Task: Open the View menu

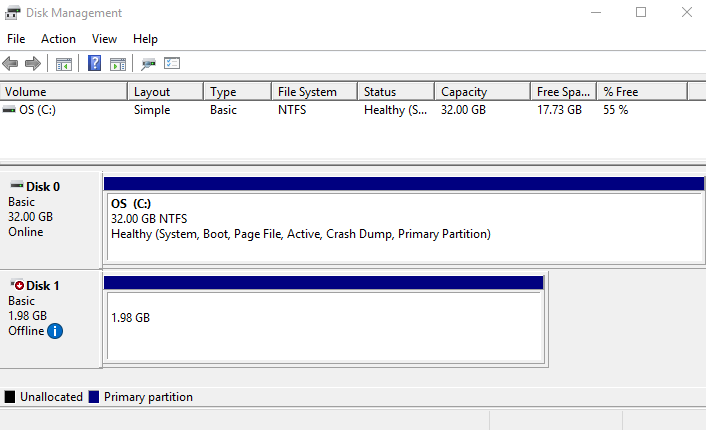Action: click(x=104, y=39)
